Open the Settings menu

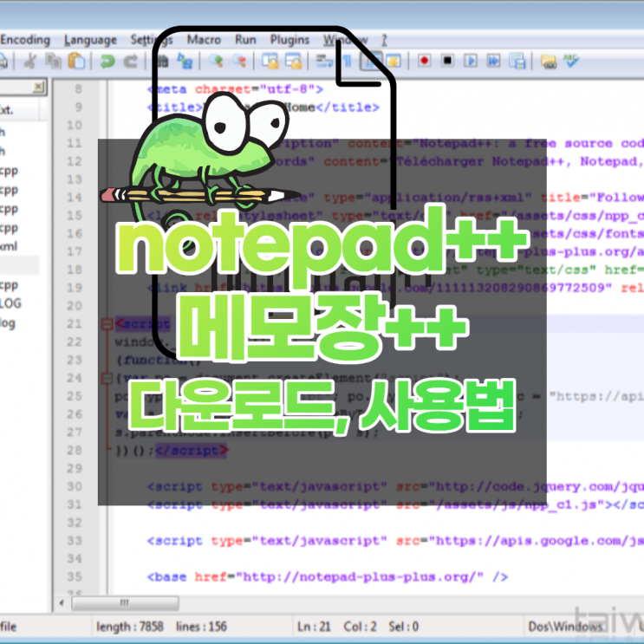coord(152,40)
